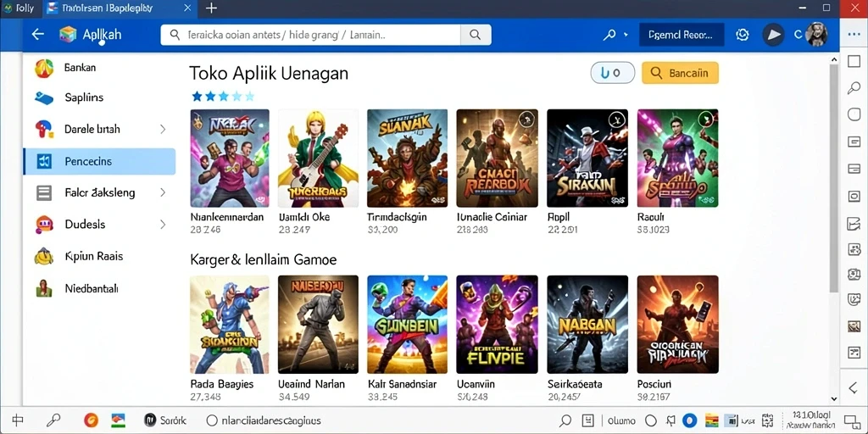
Task: Open the Iunadie Coiniar game thumbnail
Action: [497, 159]
